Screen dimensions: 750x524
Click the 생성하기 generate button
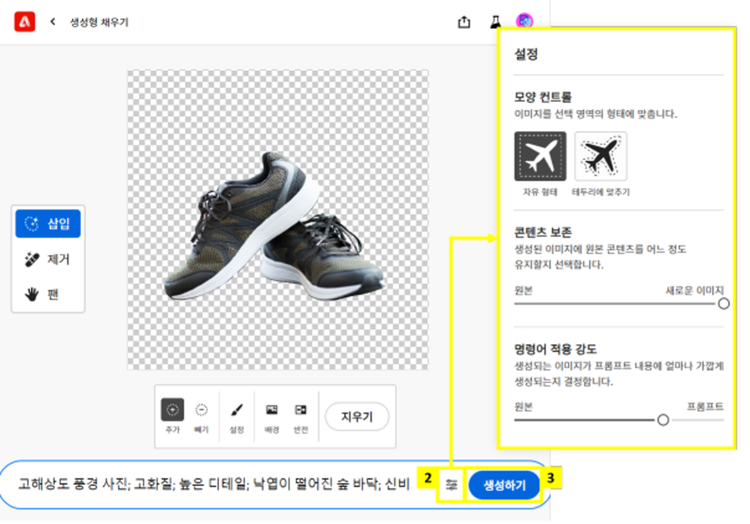pos(504,485)
